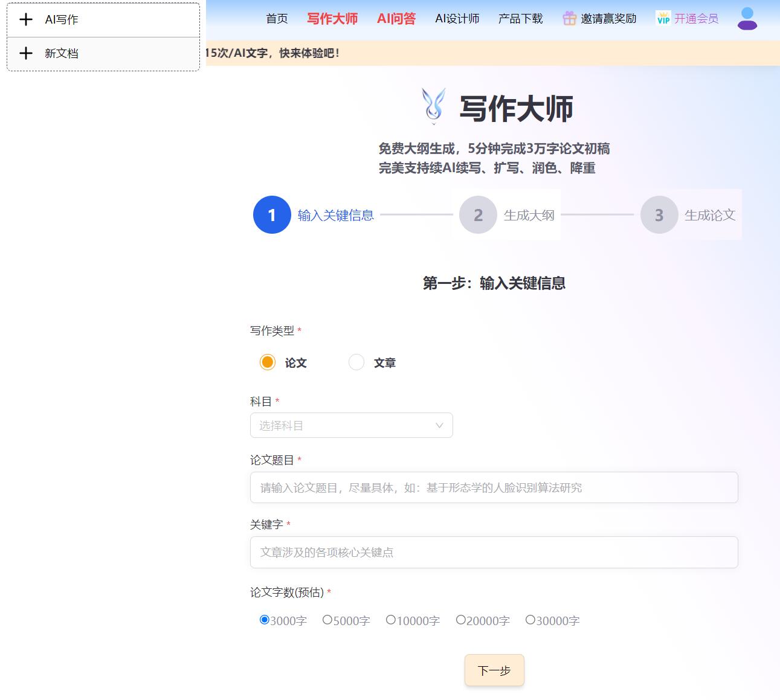
Task: Click the 生成论文 step label
Action: [710, 215]
